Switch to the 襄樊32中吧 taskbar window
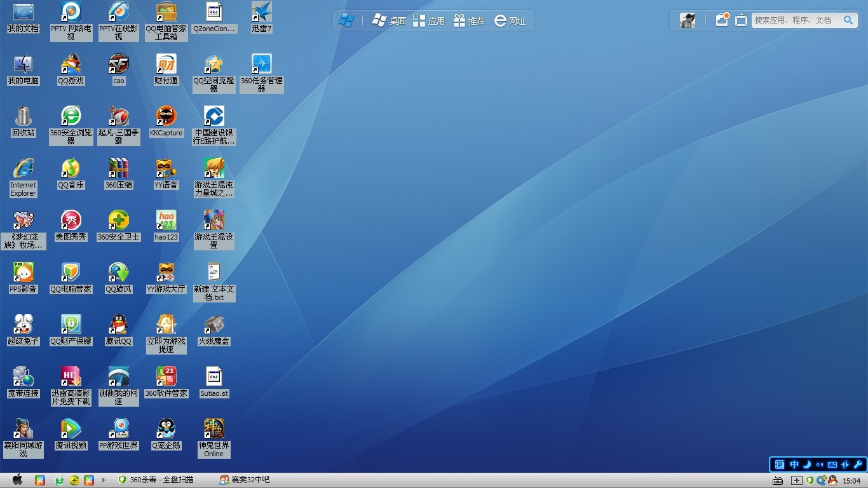The image size is (868, 488). [245, 480]
